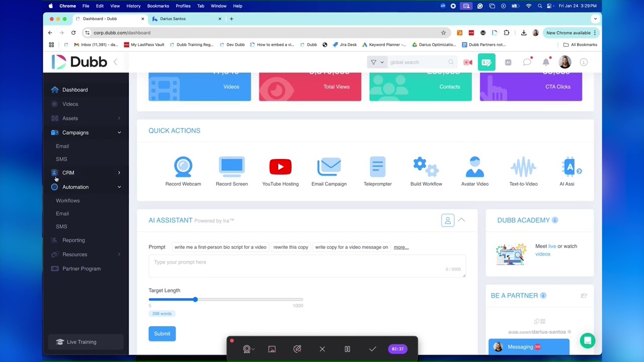Switch to the Darius Santos browser tab
Viewport: 644px width, 362px height.
187,19
